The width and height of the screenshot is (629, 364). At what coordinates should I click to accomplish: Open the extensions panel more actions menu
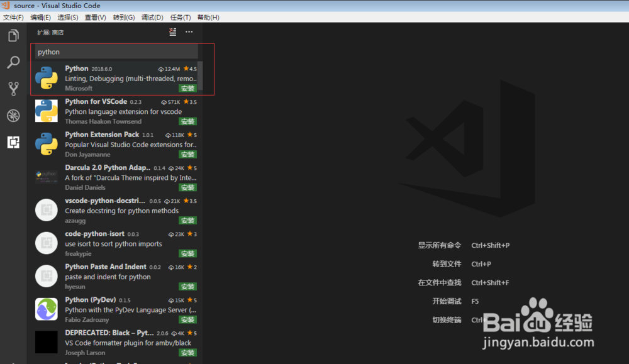click(189, 32)
